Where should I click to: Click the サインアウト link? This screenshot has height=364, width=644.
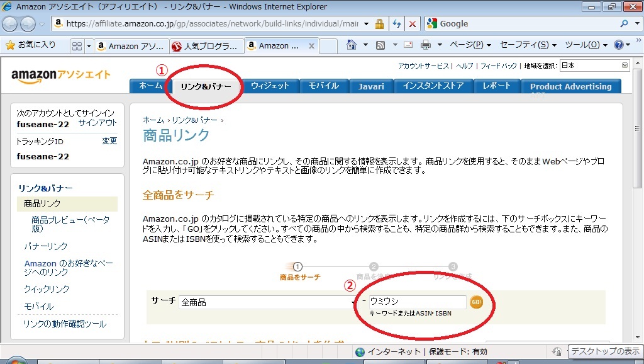tap(97, 123)
